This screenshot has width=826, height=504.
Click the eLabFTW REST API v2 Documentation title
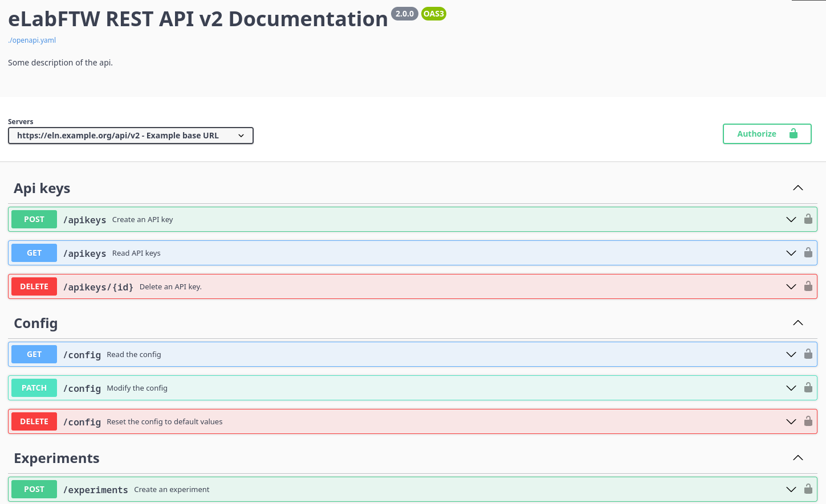pos(198,19)
